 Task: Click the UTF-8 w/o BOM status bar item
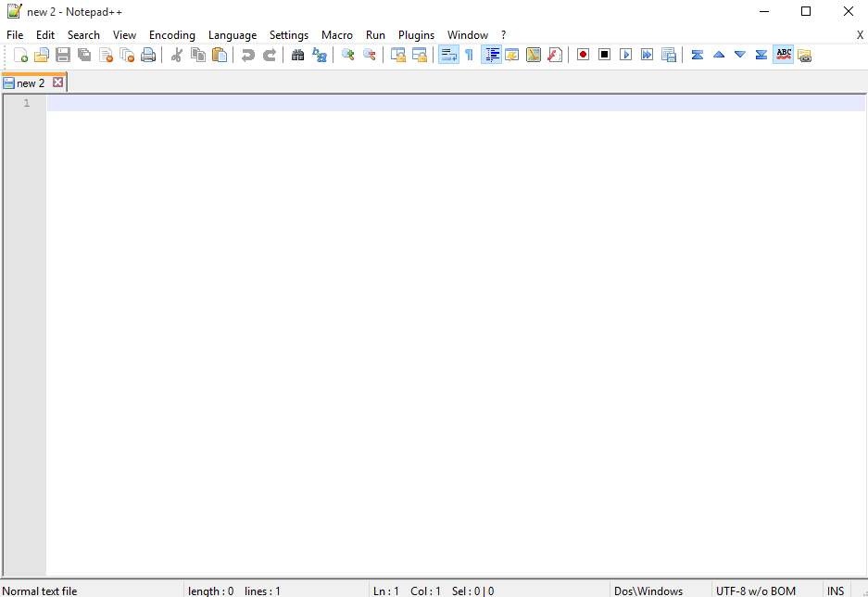pyautogui.click(x=756, y=591)
